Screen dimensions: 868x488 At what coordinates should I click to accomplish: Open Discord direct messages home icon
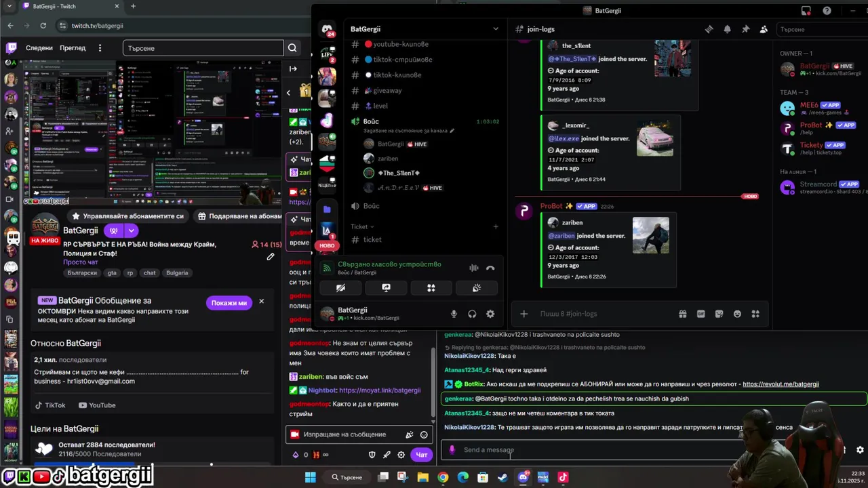[x=327, y=29]
